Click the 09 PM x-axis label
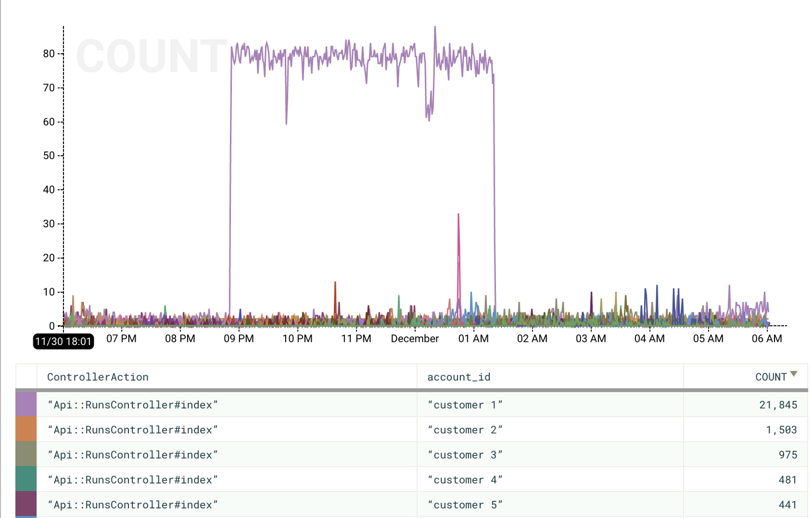The image size is (812, 518). pos(239,338)
